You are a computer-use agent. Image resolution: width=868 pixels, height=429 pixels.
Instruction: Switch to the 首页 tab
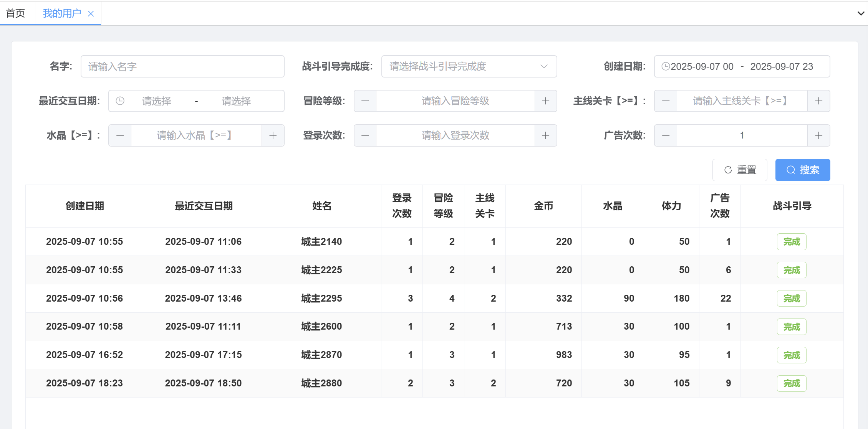(x=16, y=13)
